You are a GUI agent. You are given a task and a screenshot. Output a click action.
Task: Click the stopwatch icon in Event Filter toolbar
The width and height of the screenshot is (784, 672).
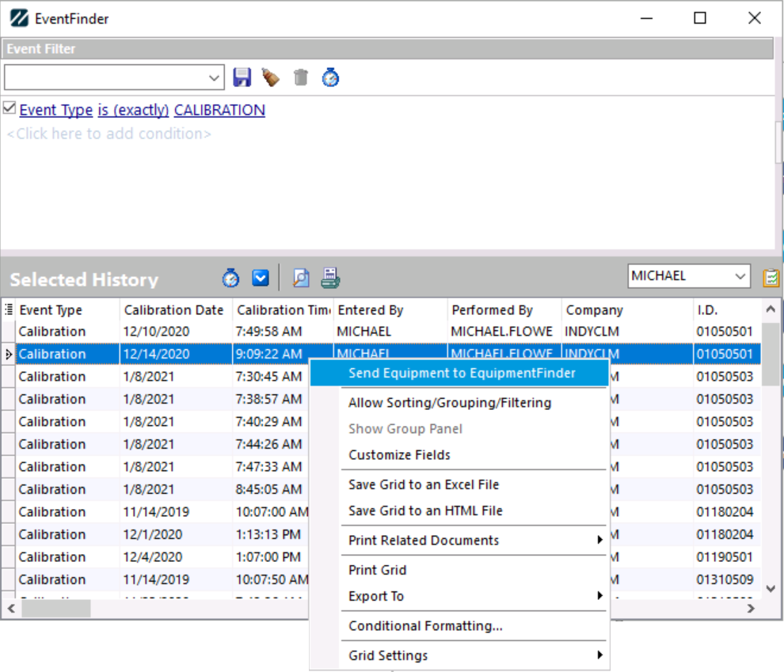(330, 78)
